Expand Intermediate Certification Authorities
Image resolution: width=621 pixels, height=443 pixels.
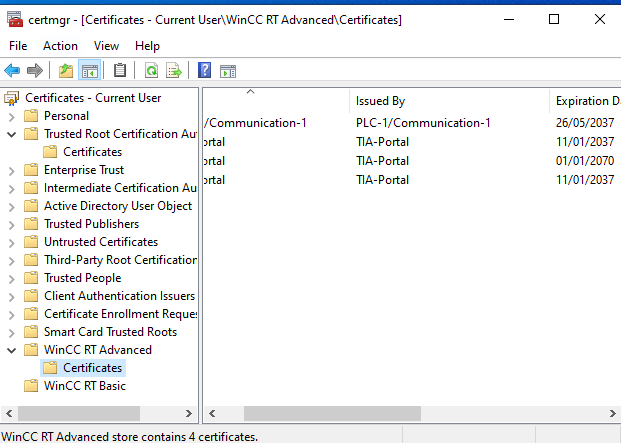[11, 189]
